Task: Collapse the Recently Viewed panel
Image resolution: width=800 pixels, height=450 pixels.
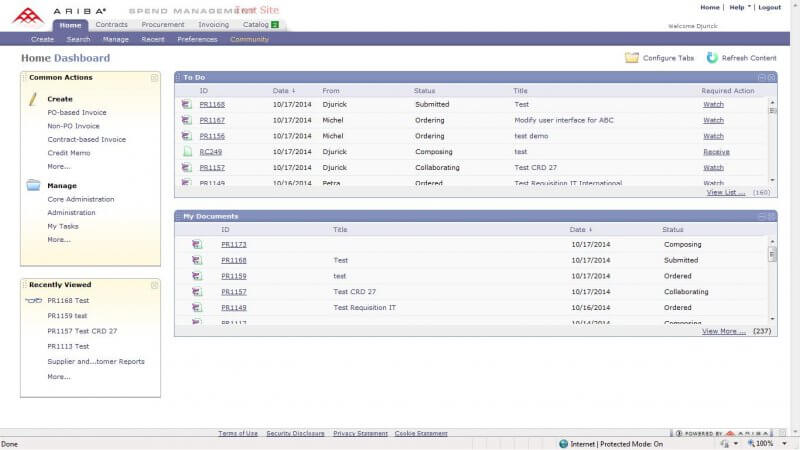Action: point(154,285)
